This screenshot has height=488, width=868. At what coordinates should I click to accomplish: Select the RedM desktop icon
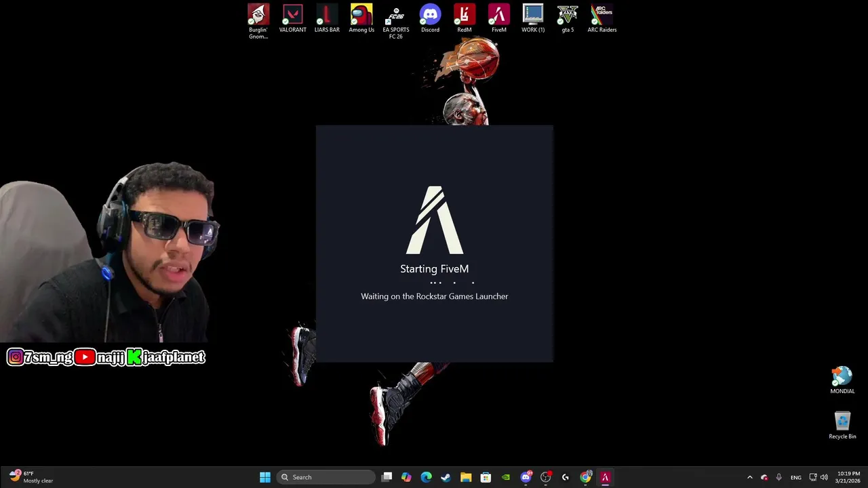pos(465,19)
